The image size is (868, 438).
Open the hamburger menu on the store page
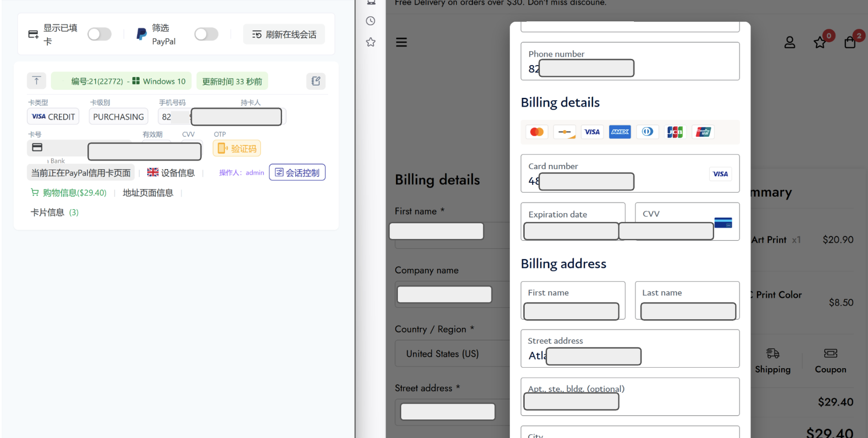point(402,42)
